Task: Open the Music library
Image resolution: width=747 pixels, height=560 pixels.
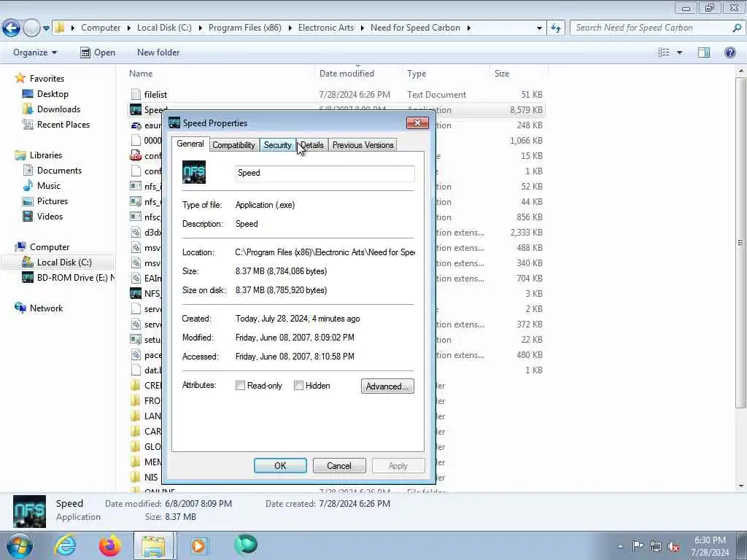Action: [x=49, y=186]
